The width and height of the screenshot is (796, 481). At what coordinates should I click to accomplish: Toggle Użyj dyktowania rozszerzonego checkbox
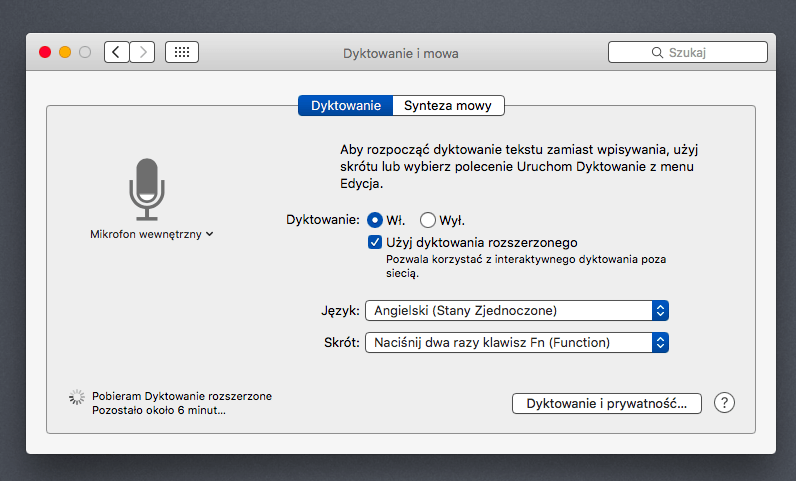[x=375, y=242]
